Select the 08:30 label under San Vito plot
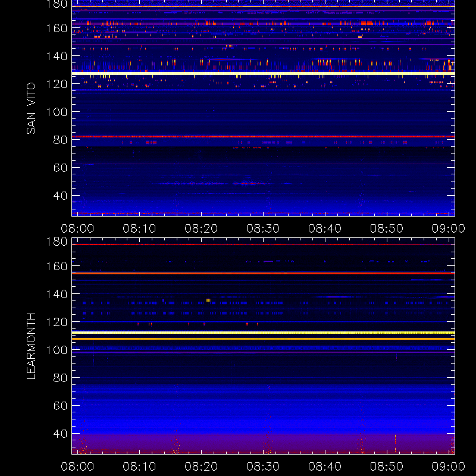This screenshot has width=476, height=476. (x=263, y=228)
